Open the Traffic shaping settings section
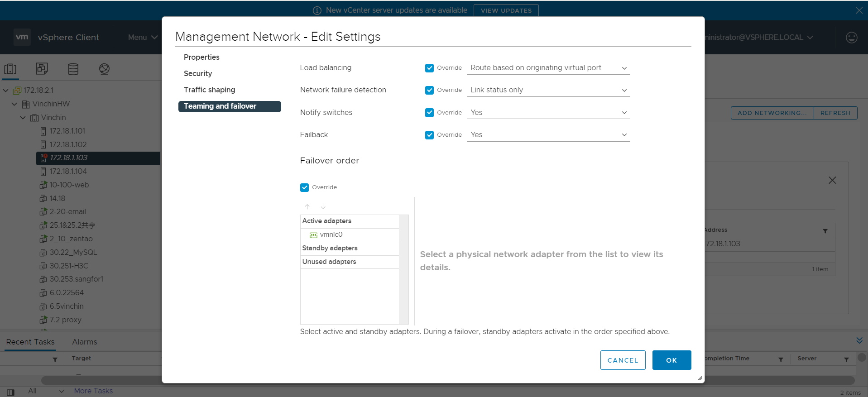Screen dimensions: 868x397 tap(209, 90)
